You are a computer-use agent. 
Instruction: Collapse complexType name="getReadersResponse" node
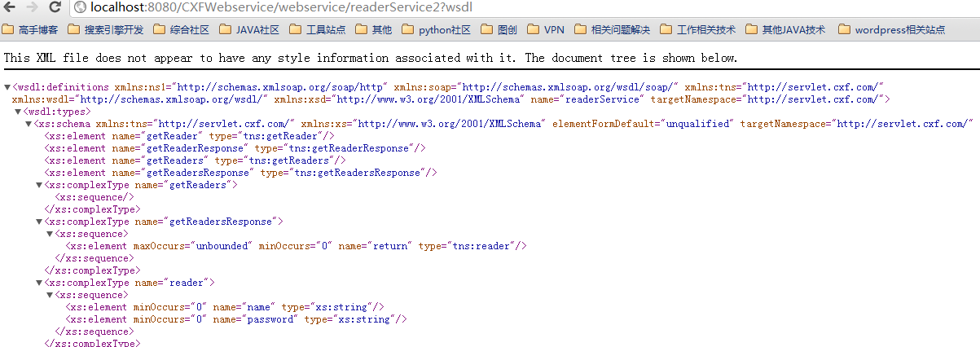point(40,222)
